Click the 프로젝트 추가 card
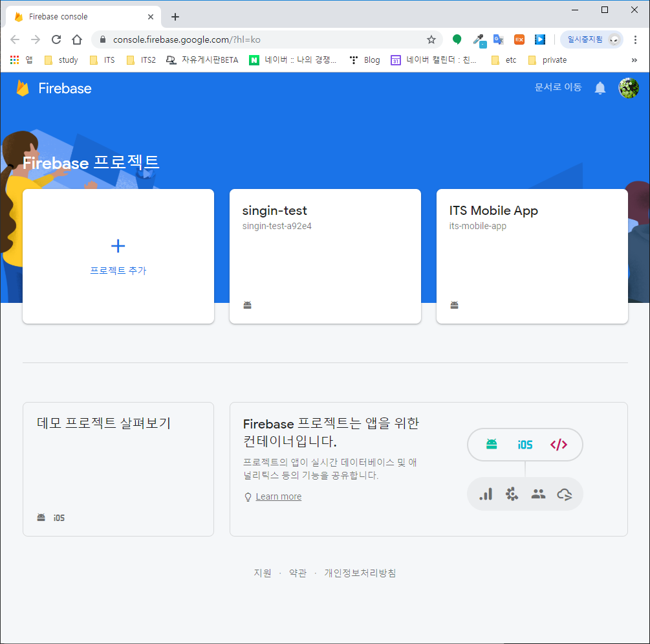Screen dimensions: 650x644 click(x=118, y=256)
